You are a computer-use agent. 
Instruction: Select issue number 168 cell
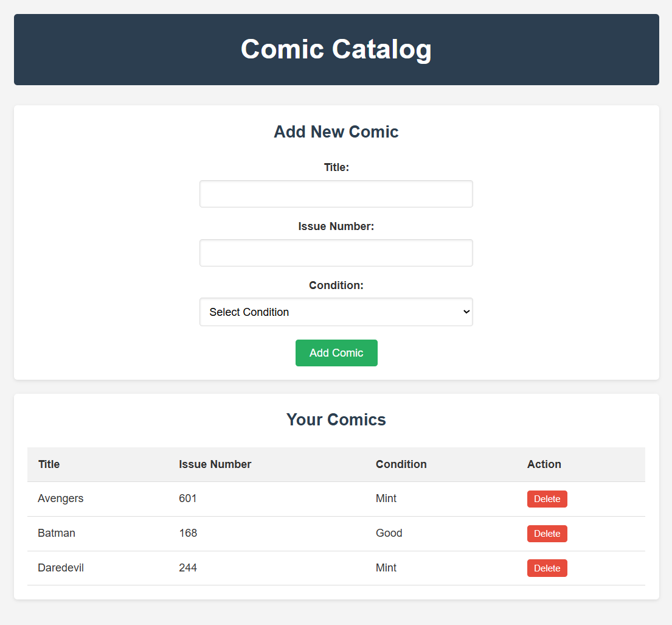(x=188, y=533)
